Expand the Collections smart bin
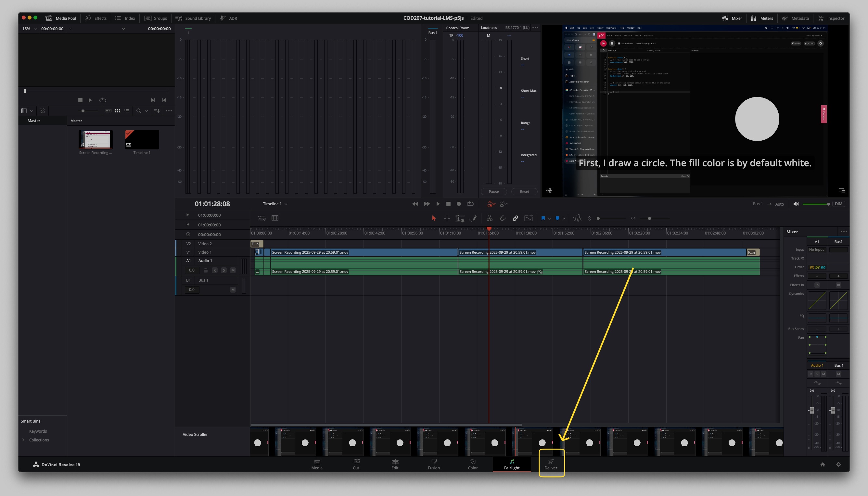868x496 pixels. pyautogui.click(x=23, y=440)
